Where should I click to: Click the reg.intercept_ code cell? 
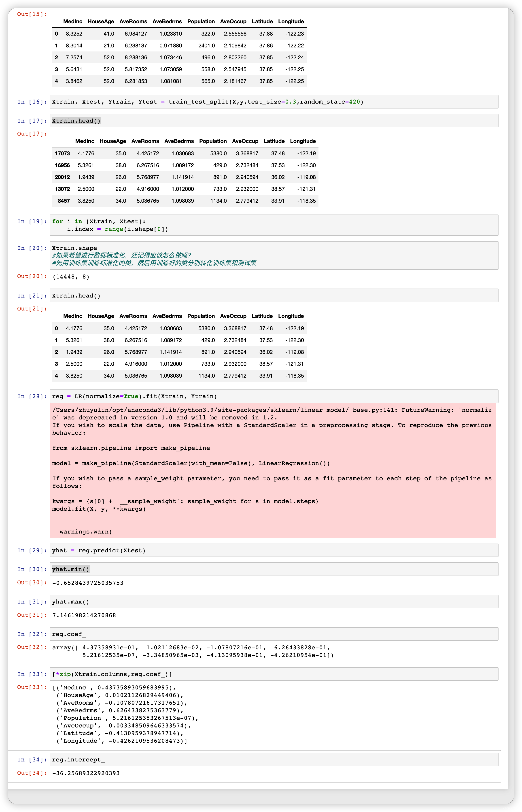(x=274, y=759)
